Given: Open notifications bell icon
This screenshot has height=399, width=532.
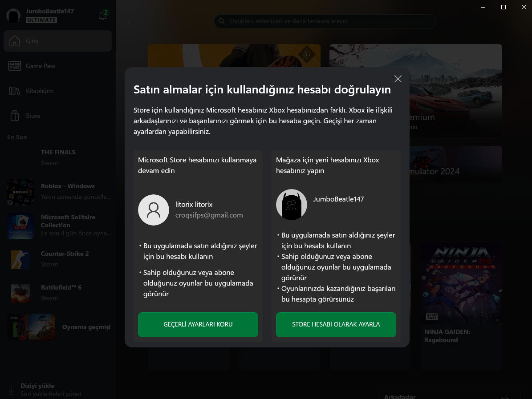Looking at the screenshot, I should (x=103, y=15).
